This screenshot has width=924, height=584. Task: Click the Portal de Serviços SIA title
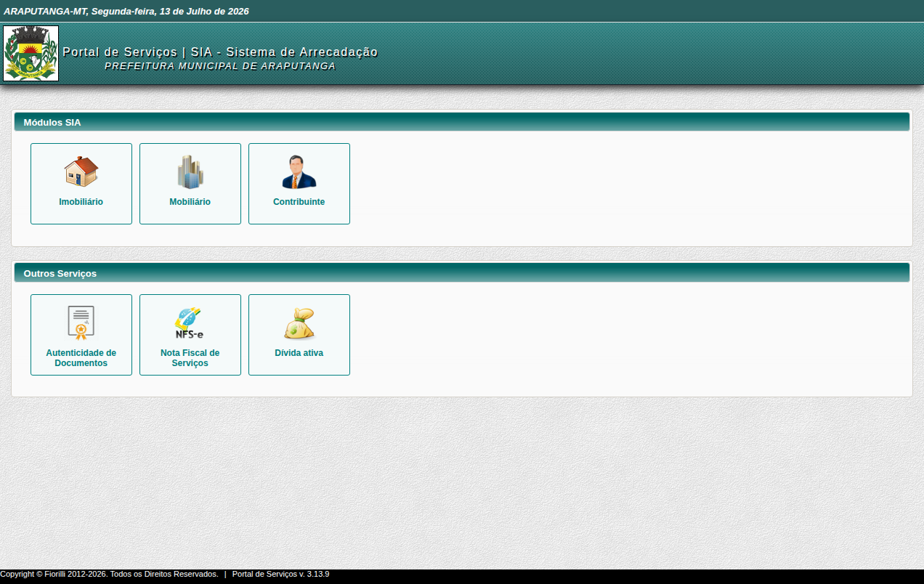pos(220,52)
